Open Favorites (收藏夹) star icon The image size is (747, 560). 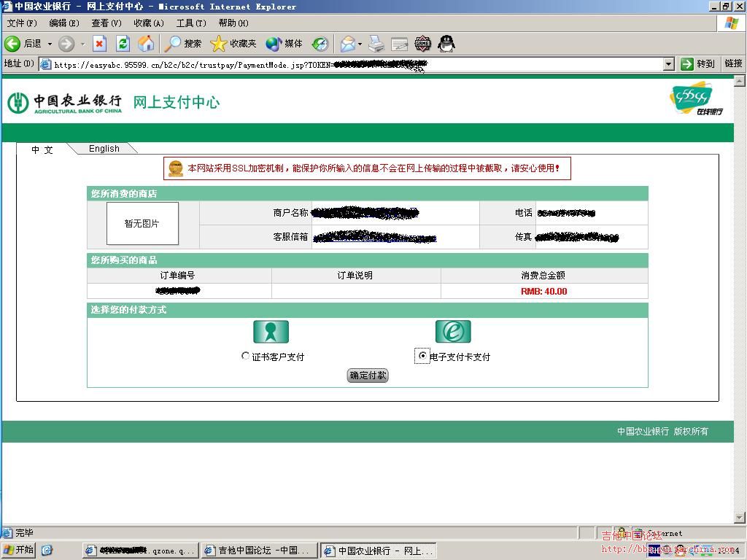(233, 44)
